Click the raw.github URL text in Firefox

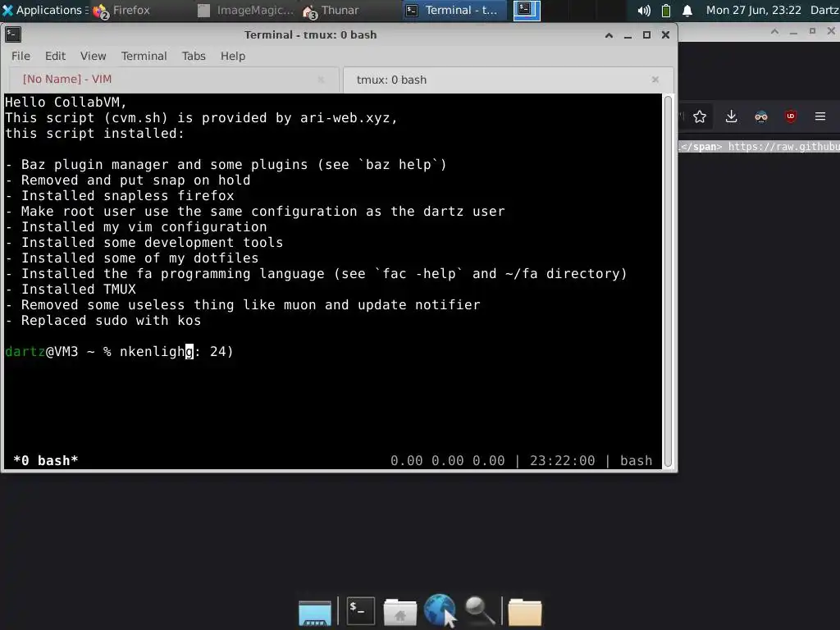click(783, 146)
